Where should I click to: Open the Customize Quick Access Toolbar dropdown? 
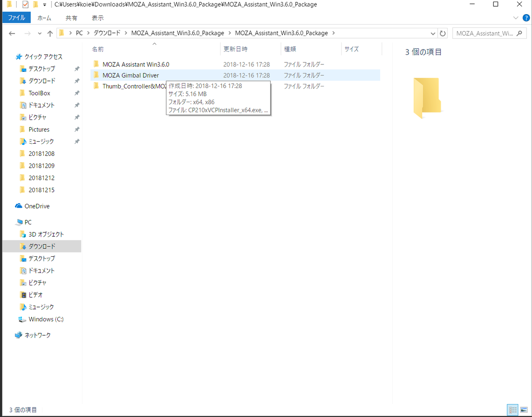44,5
